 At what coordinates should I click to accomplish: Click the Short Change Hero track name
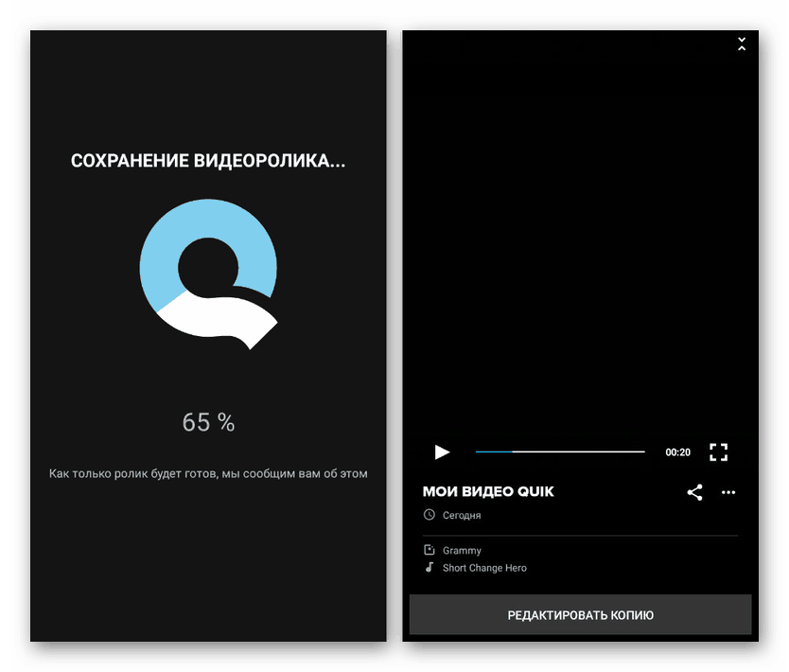[484, 568]
